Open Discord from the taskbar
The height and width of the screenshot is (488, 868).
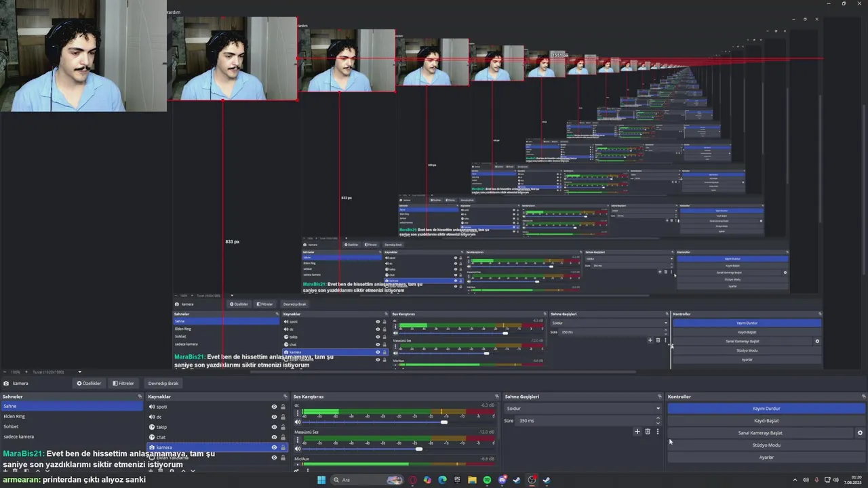[x=502, y=480]
